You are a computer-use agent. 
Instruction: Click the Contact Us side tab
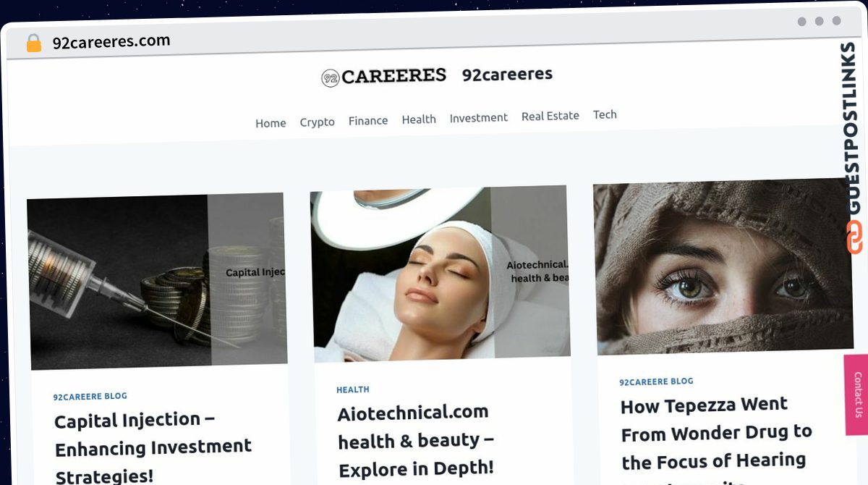856,395
